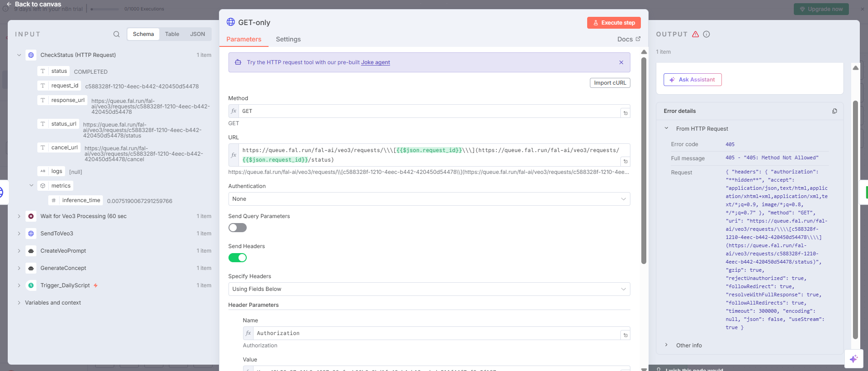This screenshot has width=868, height=371.
Task: Click the GET-only node globe icon in header
Action: click(x=231, y=22)
